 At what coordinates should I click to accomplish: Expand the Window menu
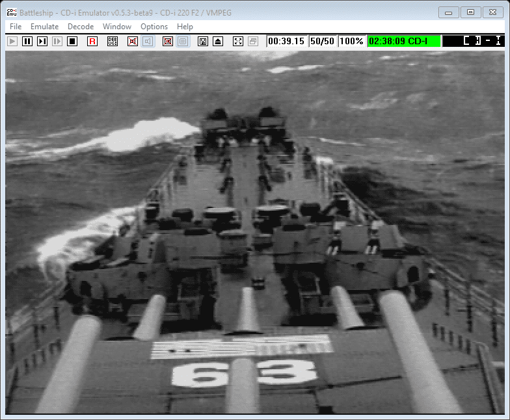(x=117, y=27)
